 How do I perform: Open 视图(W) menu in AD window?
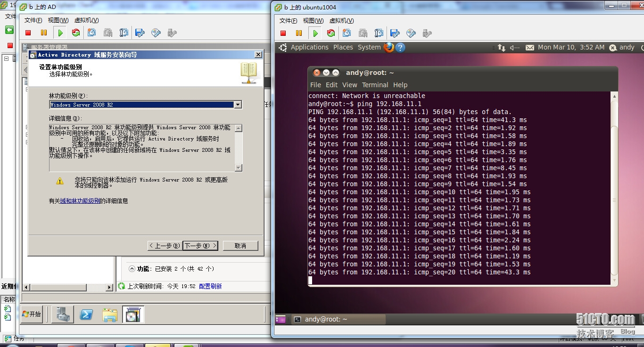[x=58, y=20]
